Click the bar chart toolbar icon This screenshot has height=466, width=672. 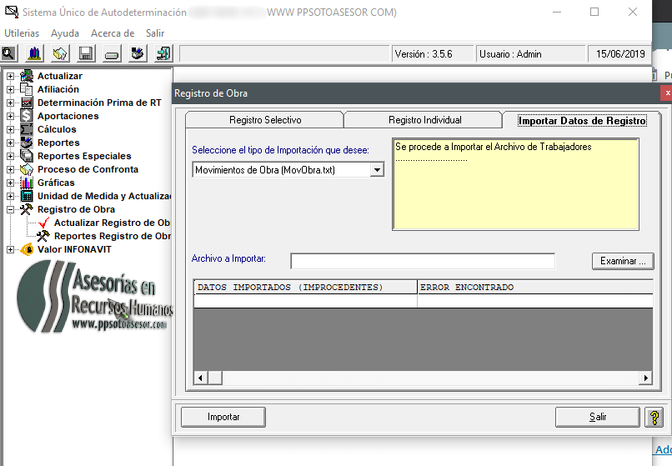click(35, 54)
